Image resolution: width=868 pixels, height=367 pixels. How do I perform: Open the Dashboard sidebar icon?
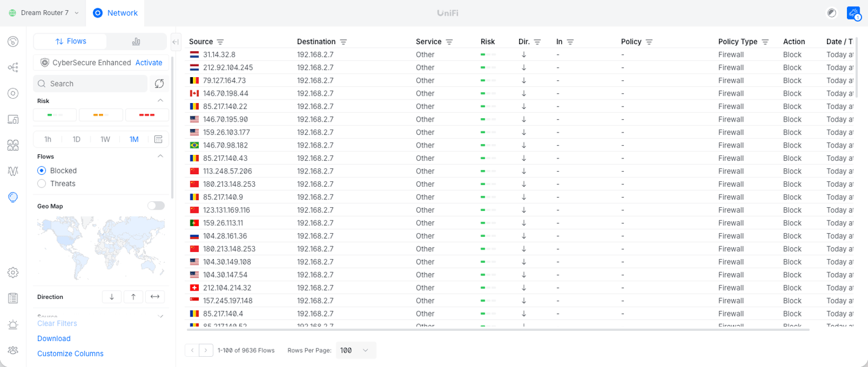tap(13, 42)
